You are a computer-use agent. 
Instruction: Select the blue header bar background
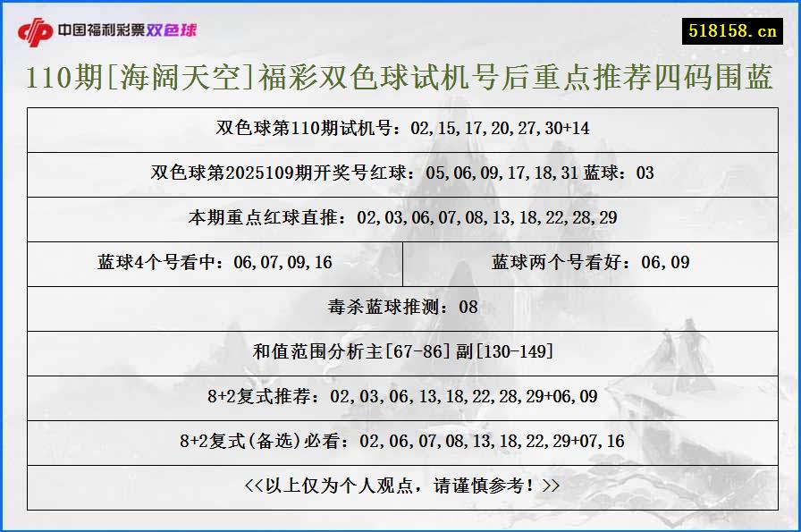point(402,28)
